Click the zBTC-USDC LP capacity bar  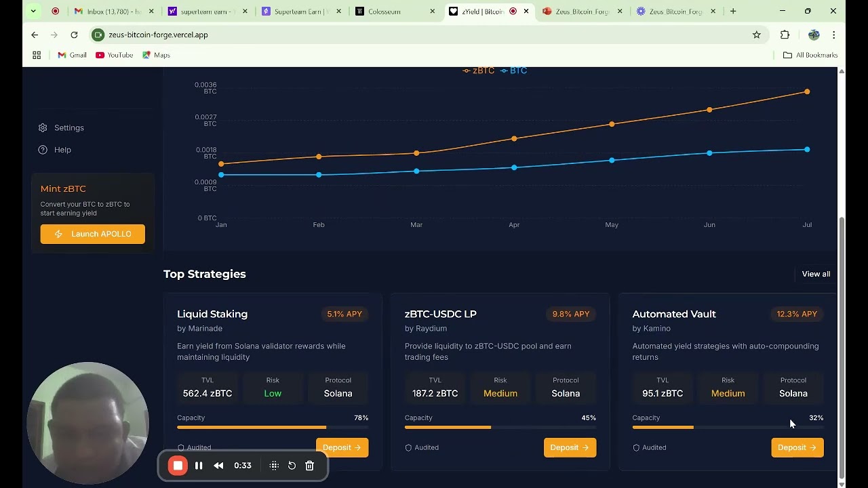pos(500,427)
